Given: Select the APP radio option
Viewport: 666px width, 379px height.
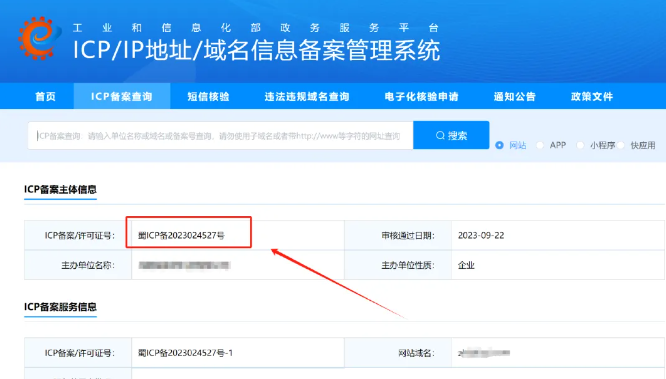Looking at the screenshot, I should point(540,145).
